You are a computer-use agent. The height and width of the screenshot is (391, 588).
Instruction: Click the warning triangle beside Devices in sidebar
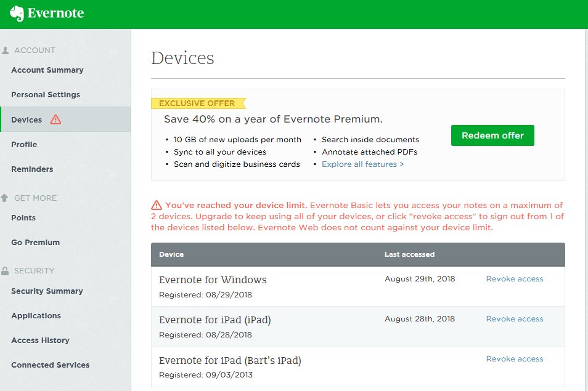coord(55,119)
